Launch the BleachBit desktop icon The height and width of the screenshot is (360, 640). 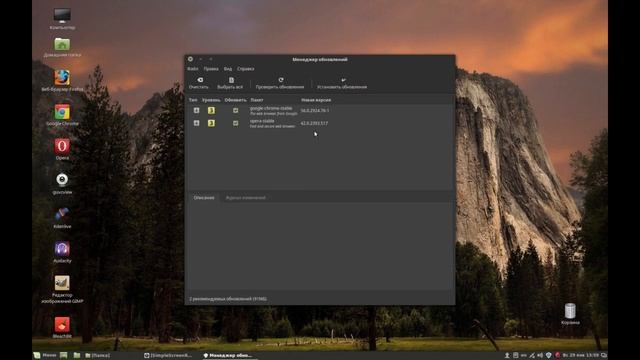click(x=62, y=328)
